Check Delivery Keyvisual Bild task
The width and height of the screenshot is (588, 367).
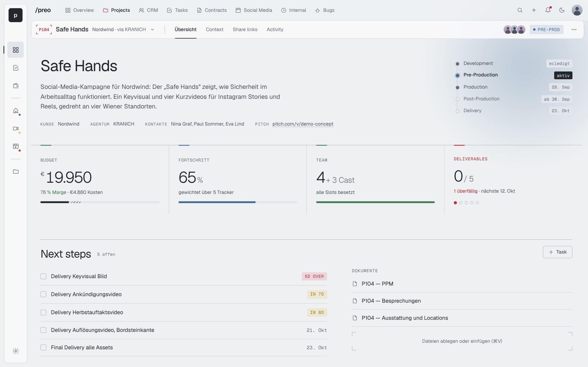[43, 276]
